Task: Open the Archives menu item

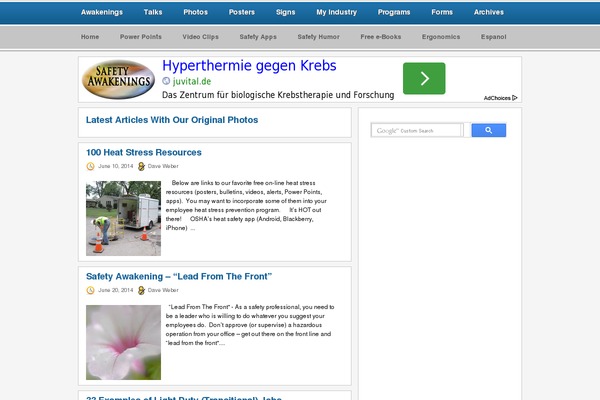Action: pyautogui.click(x=489, y=12)
